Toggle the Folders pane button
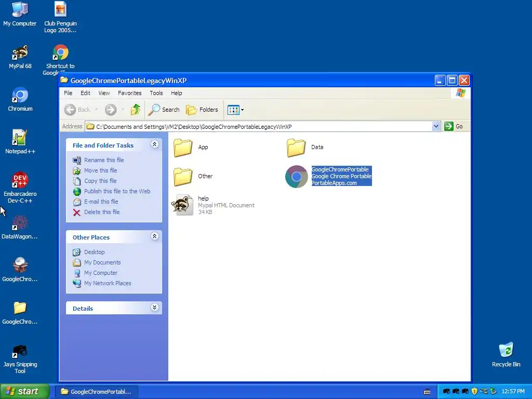This screenshot has width=532, height=399. click(x=202, y=110)
